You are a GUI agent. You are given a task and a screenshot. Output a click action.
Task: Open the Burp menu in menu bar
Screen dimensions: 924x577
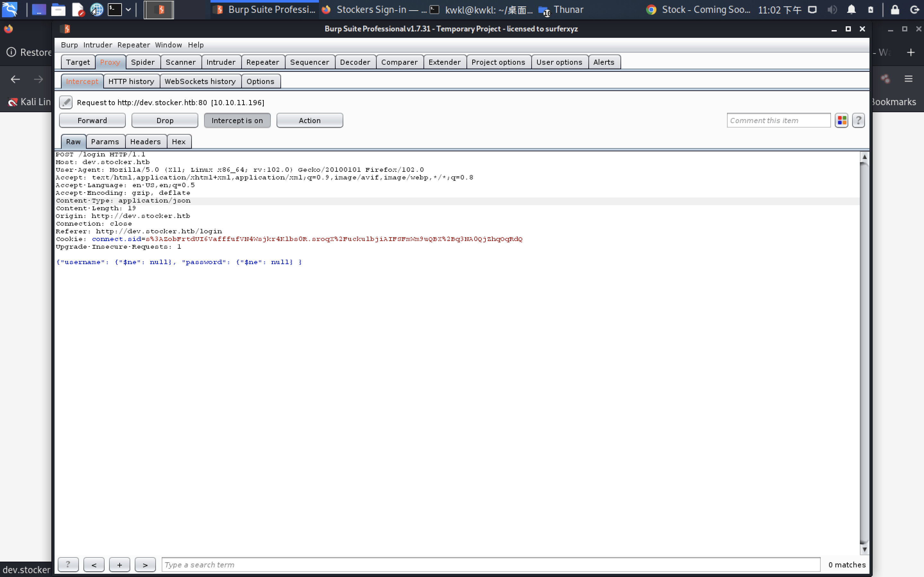pyautogui.click(x=69, y=45)
